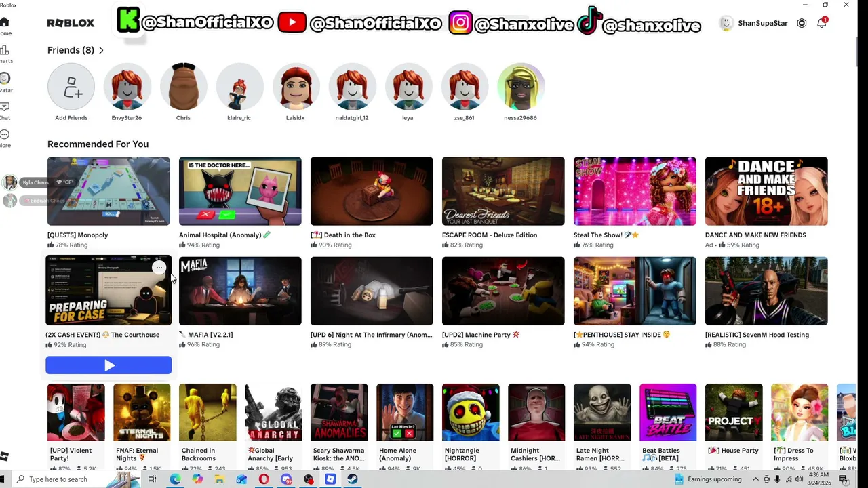This screenshot has height=488, width=868.
Task: Open the Death in the Box thumbnail
Action: tap(372, 191)
